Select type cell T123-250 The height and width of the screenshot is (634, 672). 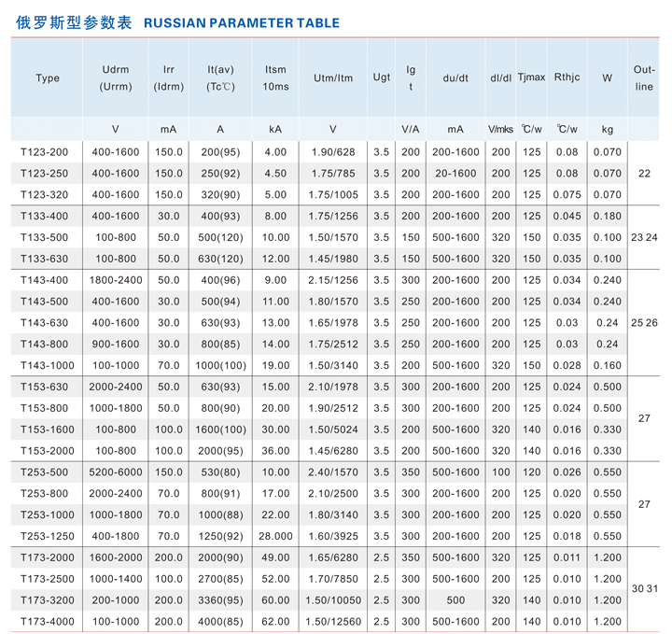point(45,174)
